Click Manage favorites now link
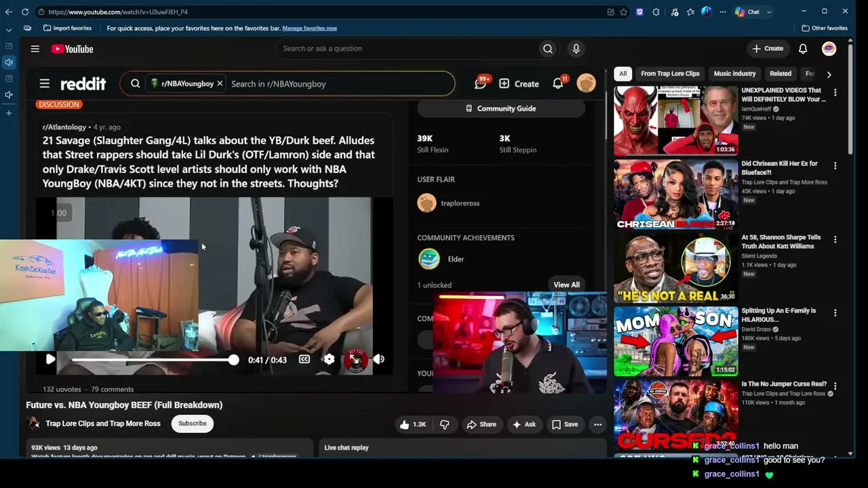This screenshot has height=488, width=868. pos(309,28)
